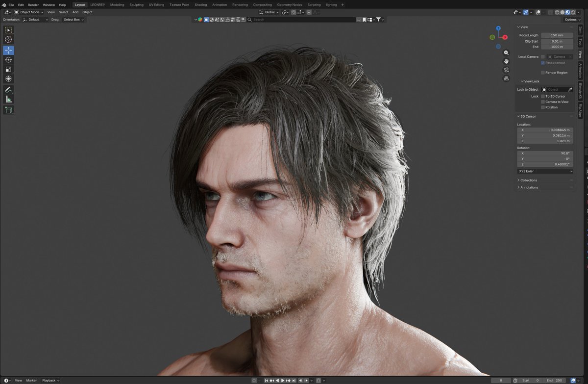Open the Select Box drag dropdown

pyautogui.click(x=73, y=19)
